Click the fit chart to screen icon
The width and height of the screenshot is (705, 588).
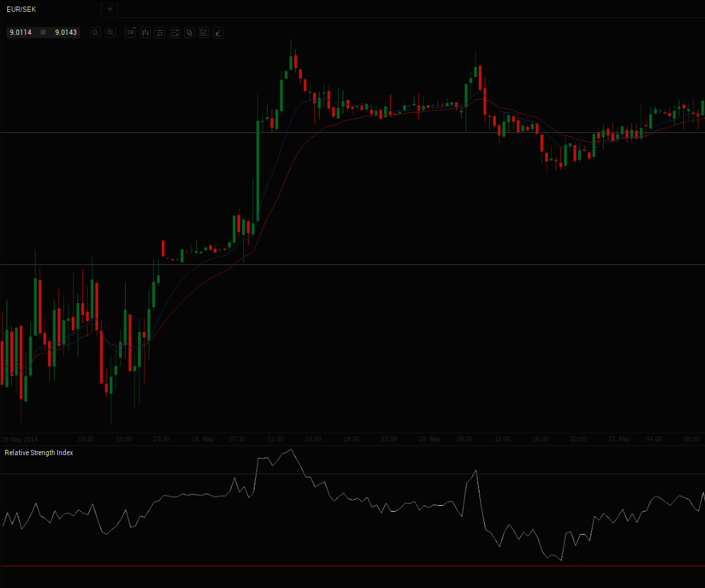[x=174, y=32]
